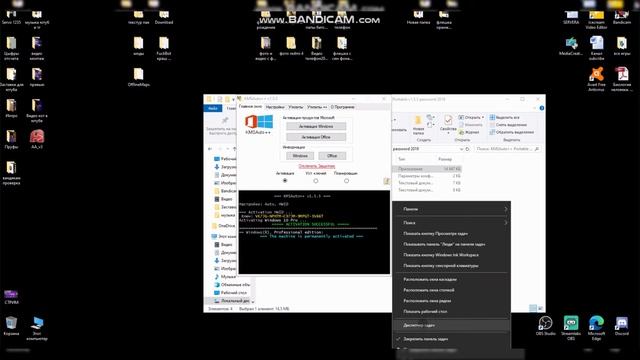The image size is (640, 360).
Task: Open the Корзина desktop icon
Action: click(x=11, y=326)
